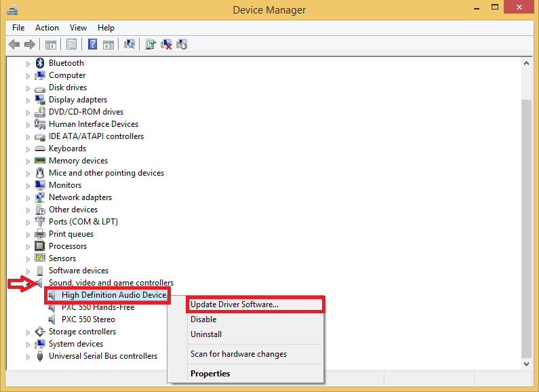Click the Device Manager title bar icon
The width and height of the screenshot is (539, 392).
12,9
